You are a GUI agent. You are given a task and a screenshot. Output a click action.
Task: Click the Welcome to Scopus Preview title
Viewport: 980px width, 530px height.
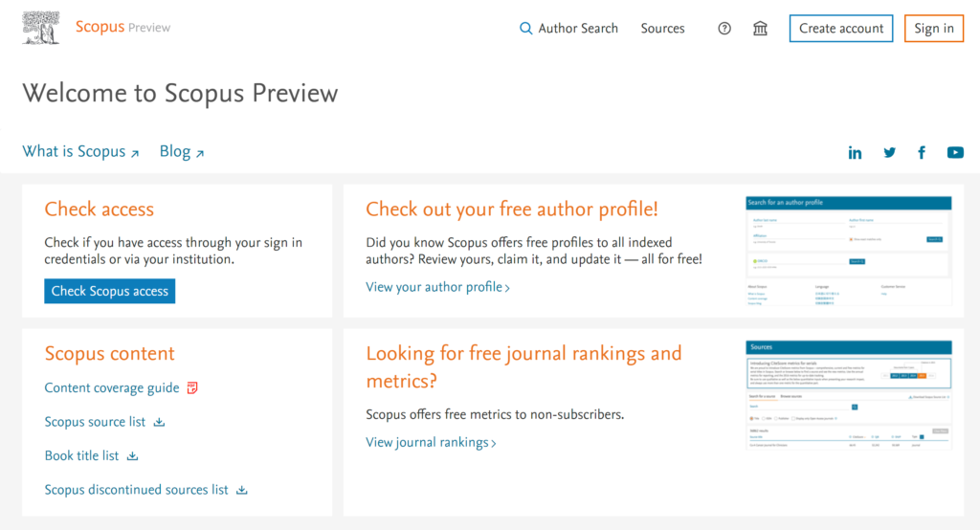(180, 94)
